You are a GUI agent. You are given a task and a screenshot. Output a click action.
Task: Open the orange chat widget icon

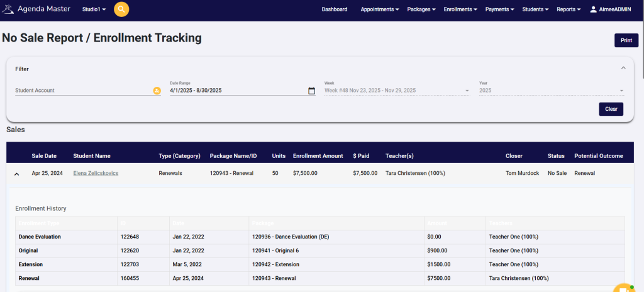[625, 288]
